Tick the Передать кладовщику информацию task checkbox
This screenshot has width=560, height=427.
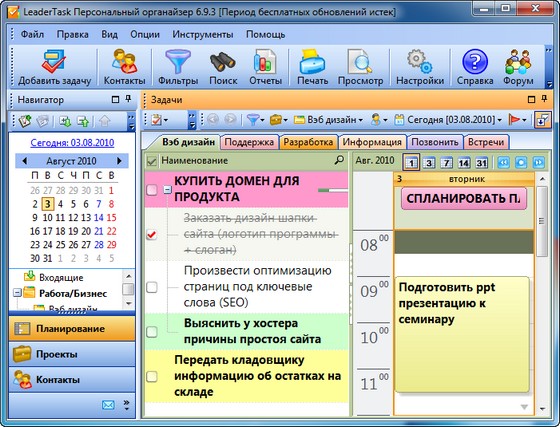pyautogui.click(x=152, y=376)
